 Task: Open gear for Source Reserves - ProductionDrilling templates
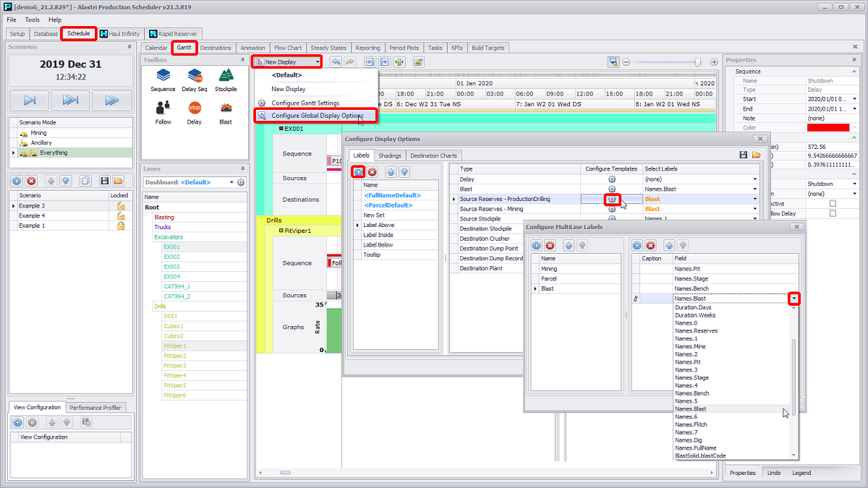[612, 199]
